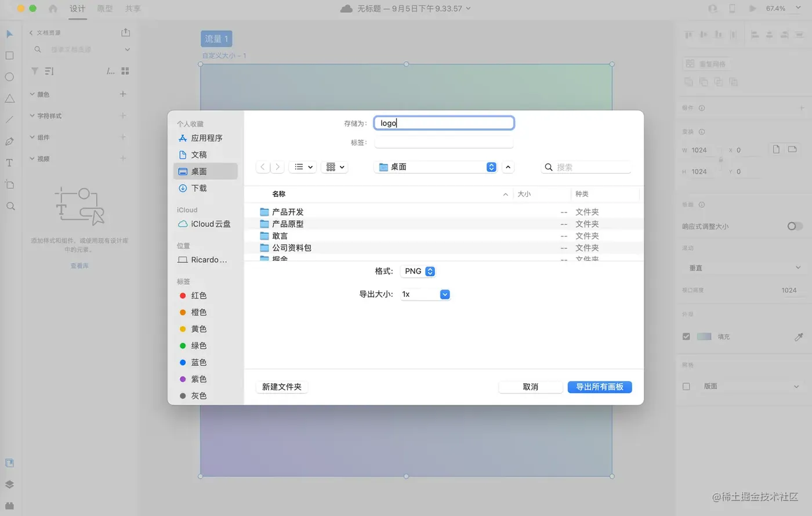
Task: Click the 搜索 field in the dialog
Action: click(x=586, y=167)
